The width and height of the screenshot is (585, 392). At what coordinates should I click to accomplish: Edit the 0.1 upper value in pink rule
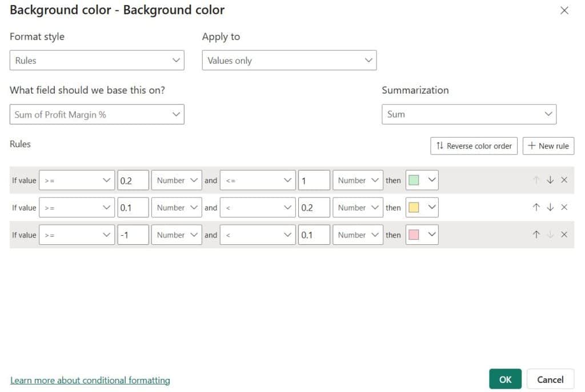point(314,235)
